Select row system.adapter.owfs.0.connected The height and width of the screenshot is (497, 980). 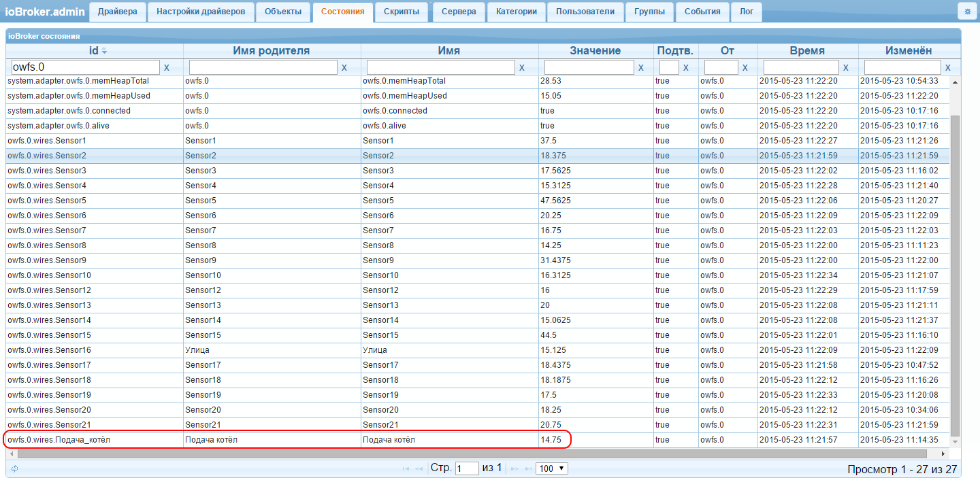478,111
